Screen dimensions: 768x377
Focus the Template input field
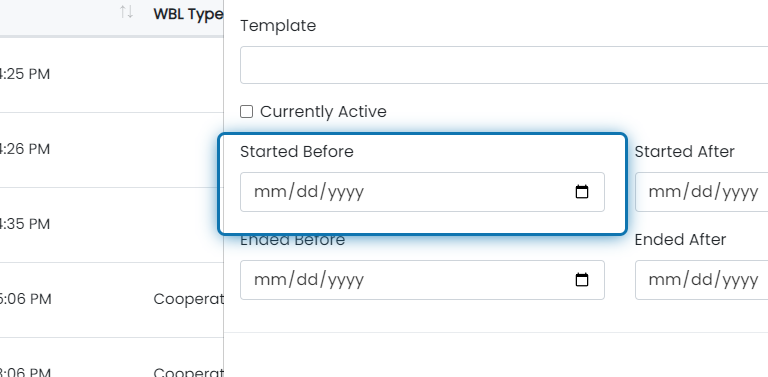504,65
